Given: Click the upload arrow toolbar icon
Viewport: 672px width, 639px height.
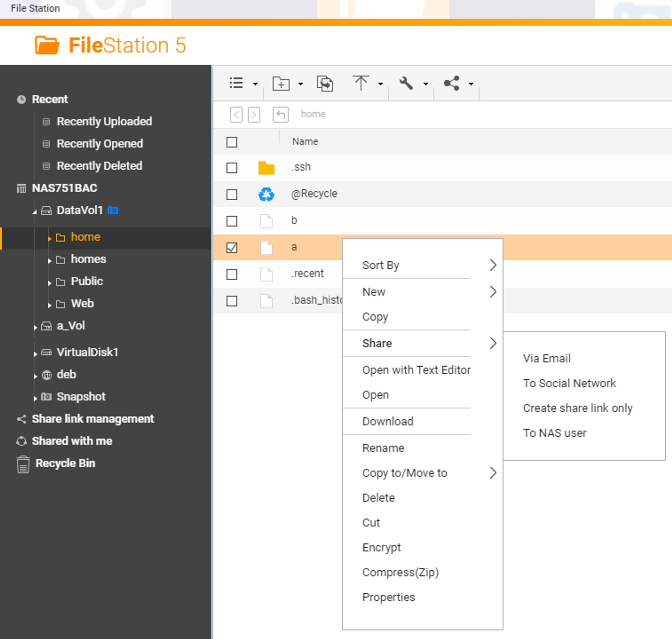Looking at the screenshot, I should coord(360,83).
